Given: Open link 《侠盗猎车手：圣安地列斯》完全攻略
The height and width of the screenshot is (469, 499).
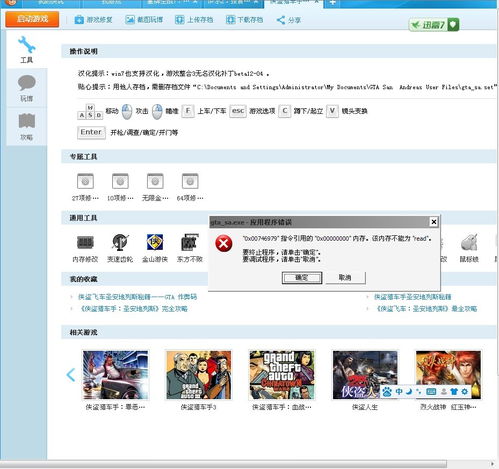Looking at the screenshot, I should coord(133,309).
